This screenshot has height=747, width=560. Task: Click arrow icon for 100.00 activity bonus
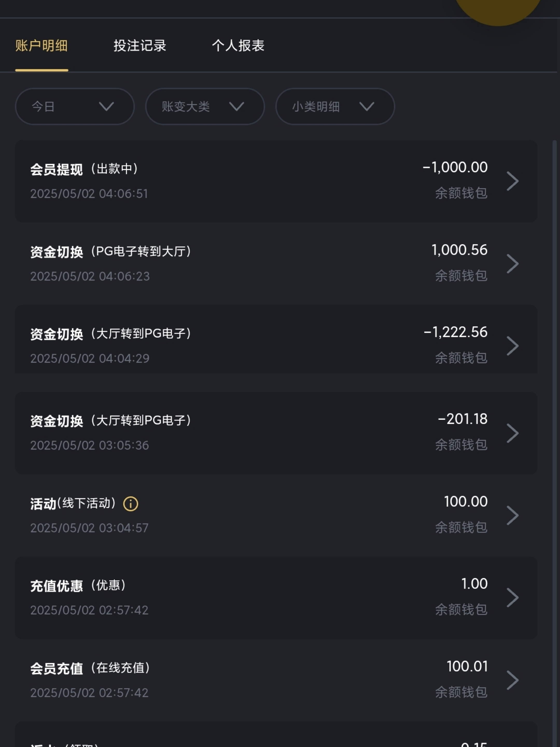click(x=512, y=515)
